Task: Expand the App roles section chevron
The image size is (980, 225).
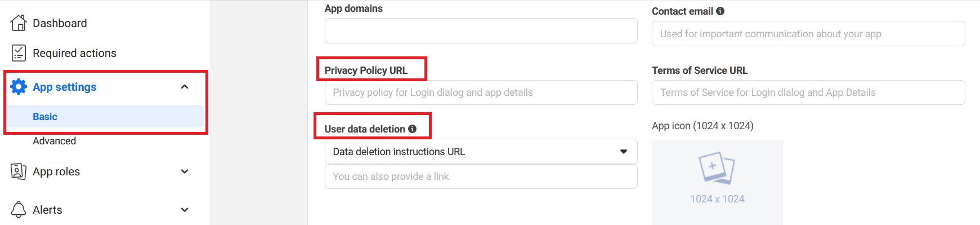Action: (185, 171)
